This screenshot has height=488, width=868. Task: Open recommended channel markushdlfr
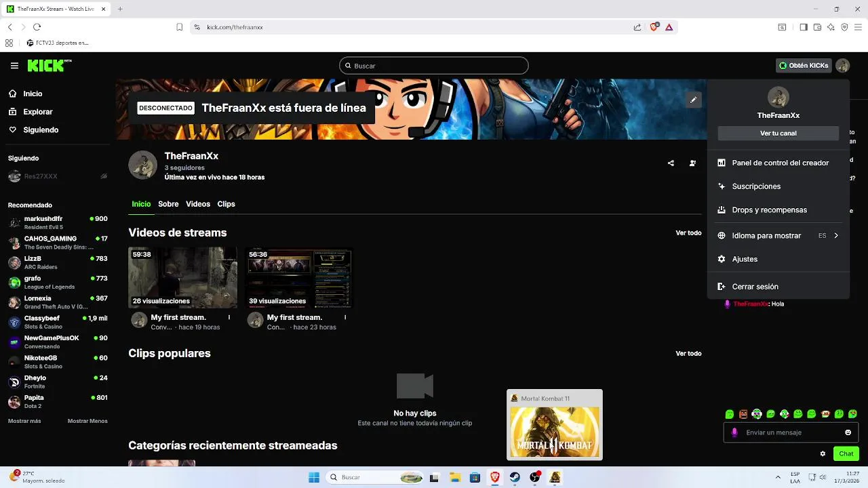tap(58, 223)
